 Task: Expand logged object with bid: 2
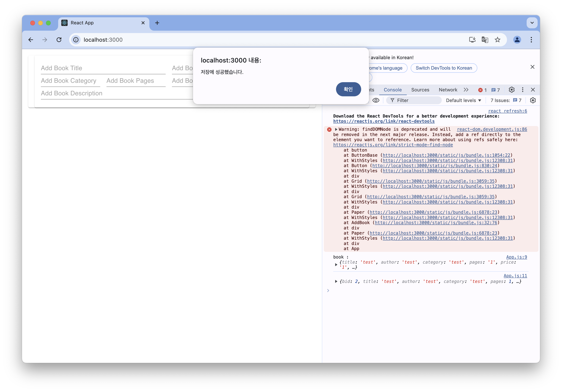click(336, 282)
